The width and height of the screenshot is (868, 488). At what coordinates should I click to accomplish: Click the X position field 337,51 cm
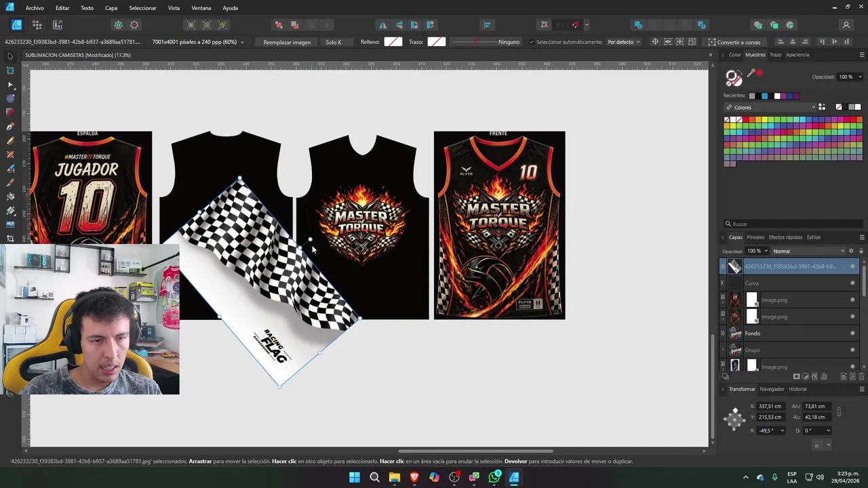(x=770, y=406)
